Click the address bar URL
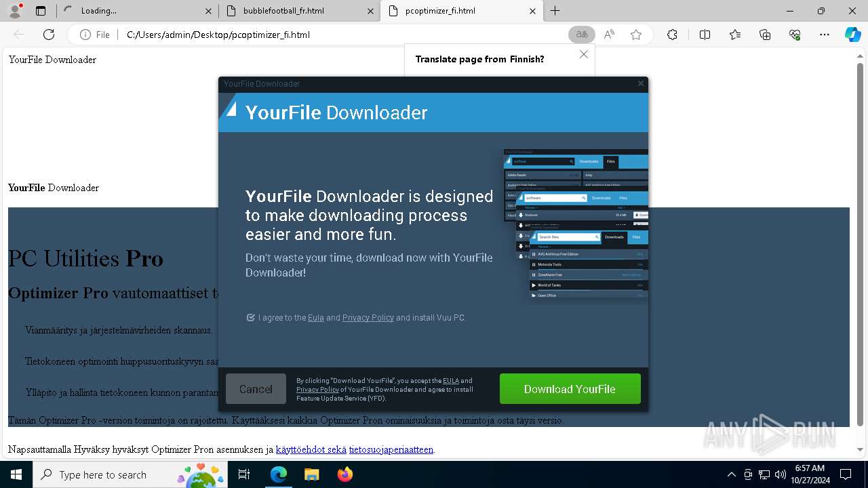The height and width of the screenshot is (488, 868). coord(218,35)
